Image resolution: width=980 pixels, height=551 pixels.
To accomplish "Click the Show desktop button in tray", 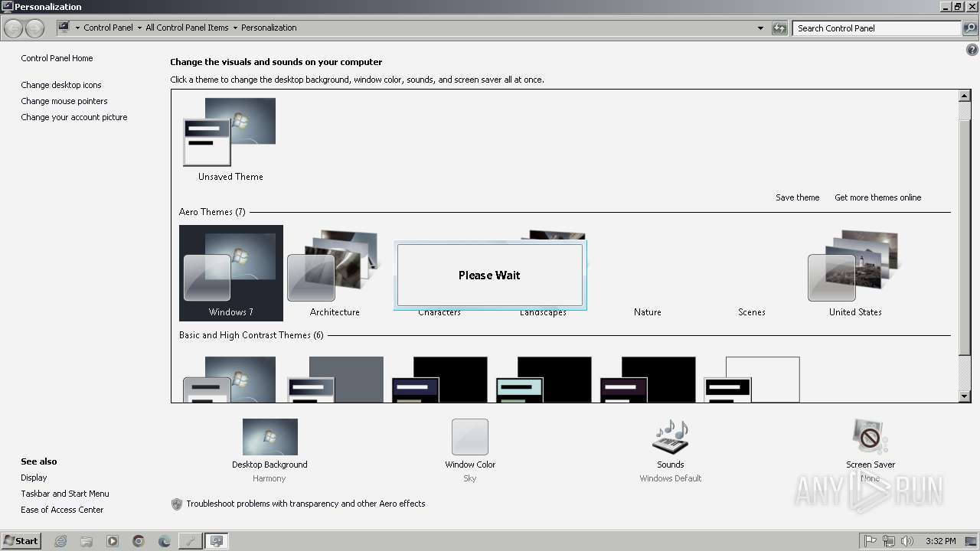I will coord(971,541).
